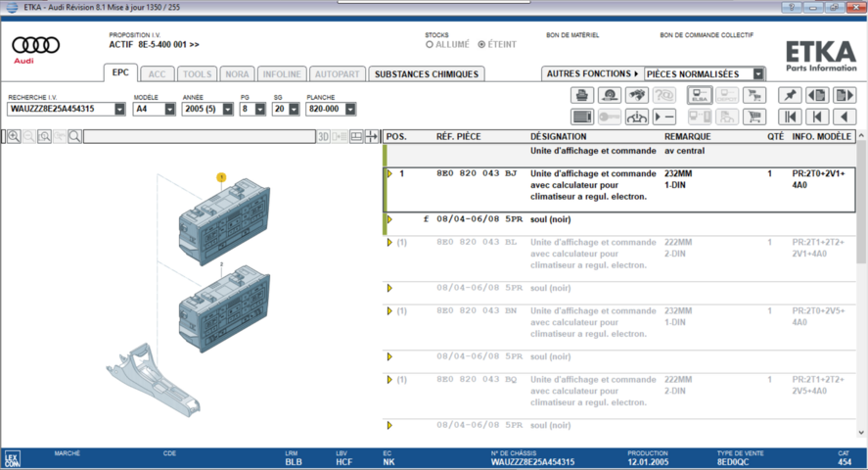
Task: Switch to the AUTOPART tab
Action: [x=338, y=74]
